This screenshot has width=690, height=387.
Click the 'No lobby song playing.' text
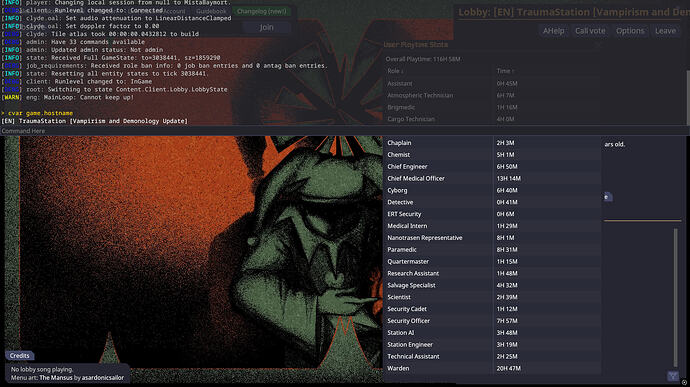pyautogui.click(x=42, y=370)
